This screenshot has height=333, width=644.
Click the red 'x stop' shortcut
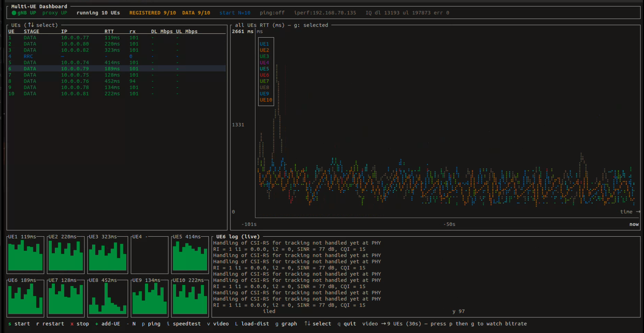point(80,324)
